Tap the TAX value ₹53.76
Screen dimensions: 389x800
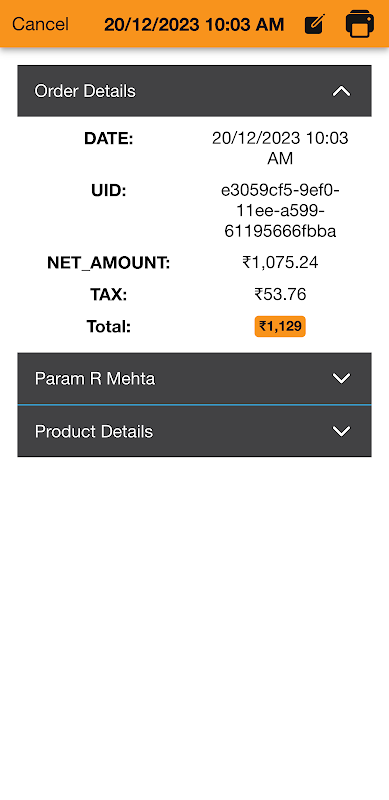[x=280, y=294]
